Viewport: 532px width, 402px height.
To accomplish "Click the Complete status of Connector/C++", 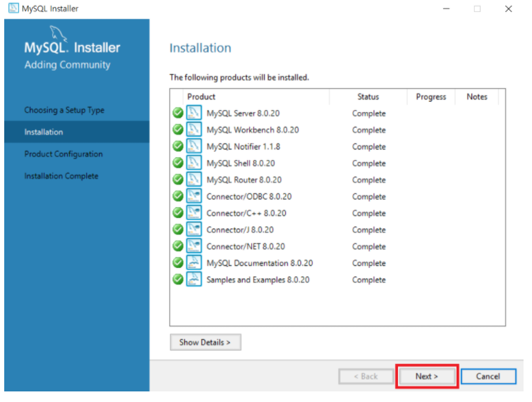I will point(369,213).
